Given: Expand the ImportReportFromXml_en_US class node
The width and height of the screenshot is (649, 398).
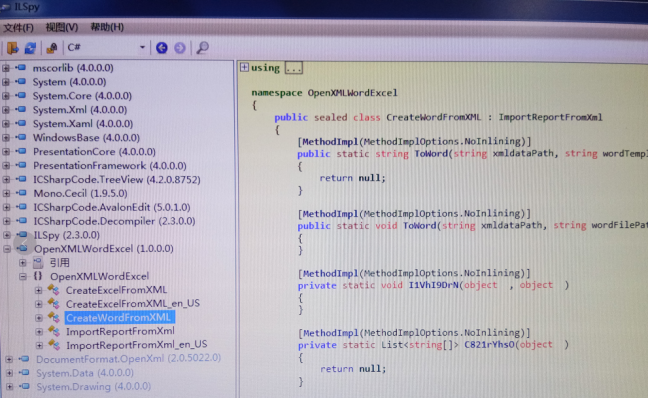Looking at the screenshot, I should [x=39, y=345].
